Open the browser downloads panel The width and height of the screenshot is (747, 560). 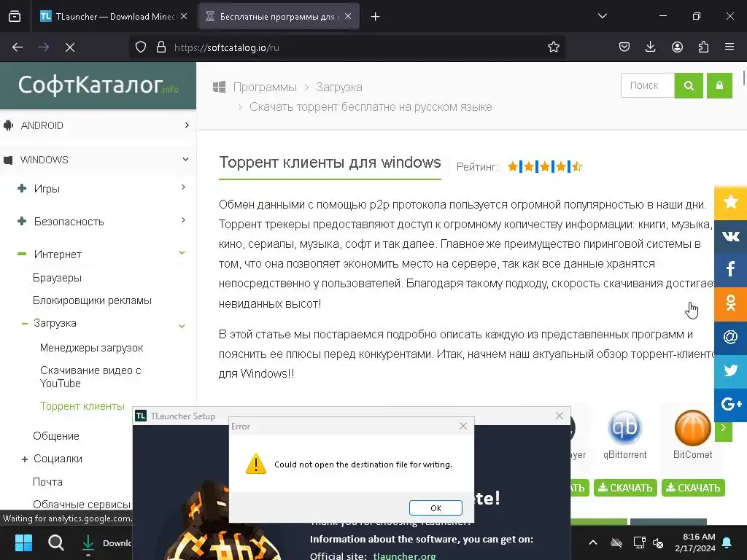[x=650, y=47]
